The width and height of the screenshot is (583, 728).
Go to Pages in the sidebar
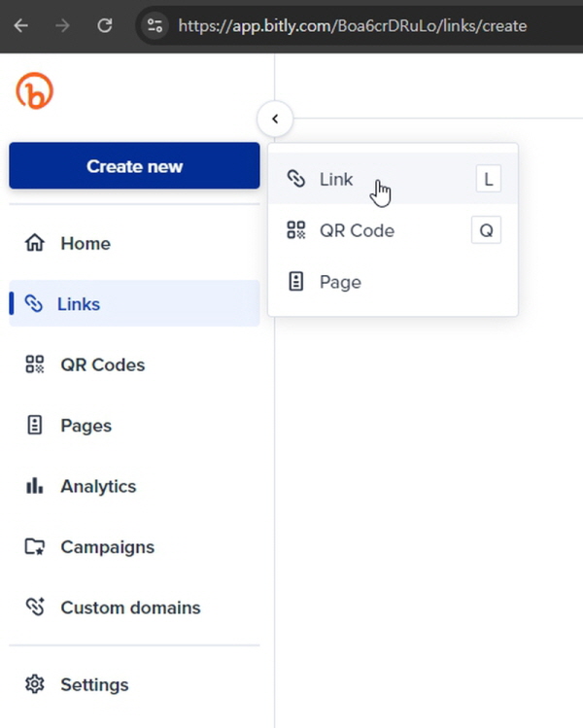[x=134, y=426]
